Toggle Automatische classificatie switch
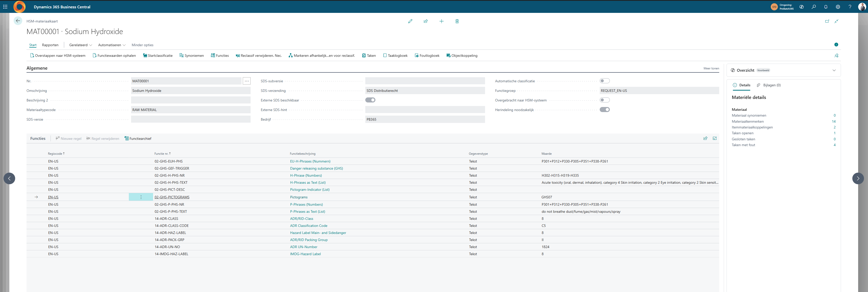The image size is (868, 292). 605,81
